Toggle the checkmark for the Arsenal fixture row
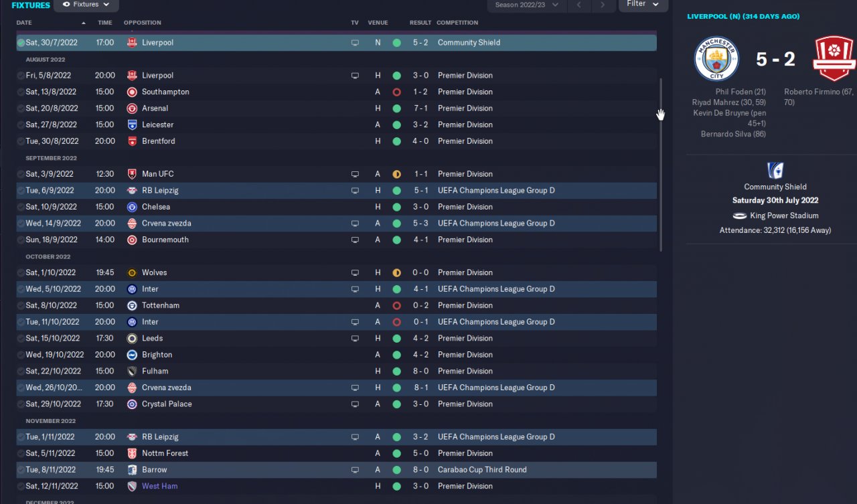The image size is (857, 504). click(x=21, y=108)
